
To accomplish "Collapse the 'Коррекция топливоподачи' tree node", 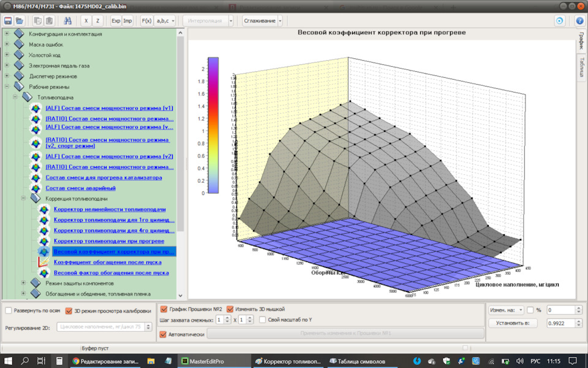I will point(23,198).
